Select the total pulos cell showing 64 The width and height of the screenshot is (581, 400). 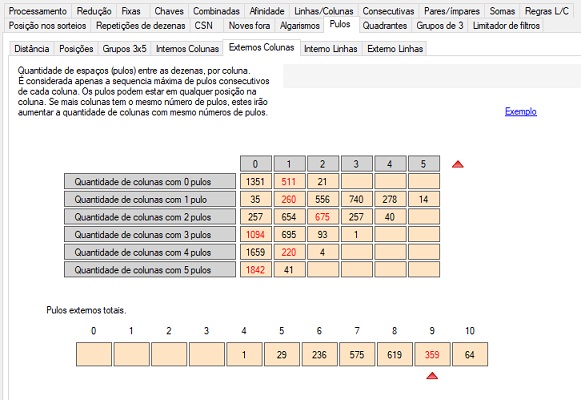[x=470, y=354]
